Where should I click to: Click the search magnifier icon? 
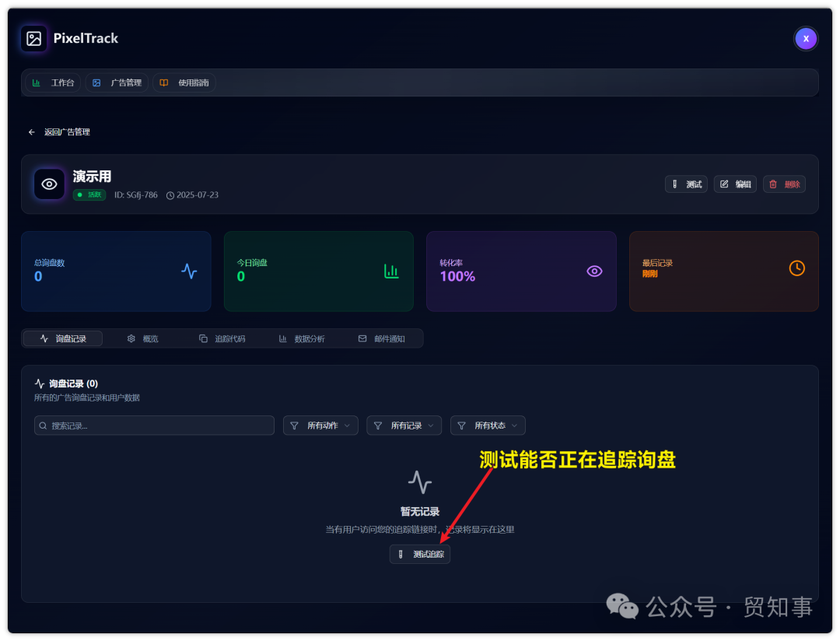[x=43, y=426]
